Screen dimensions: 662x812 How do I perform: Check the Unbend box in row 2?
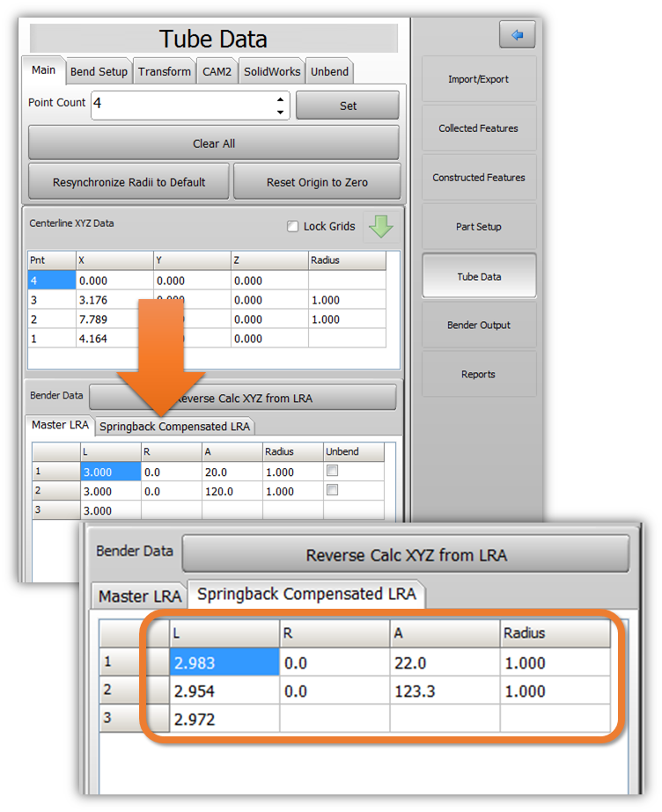click(332, 491)
